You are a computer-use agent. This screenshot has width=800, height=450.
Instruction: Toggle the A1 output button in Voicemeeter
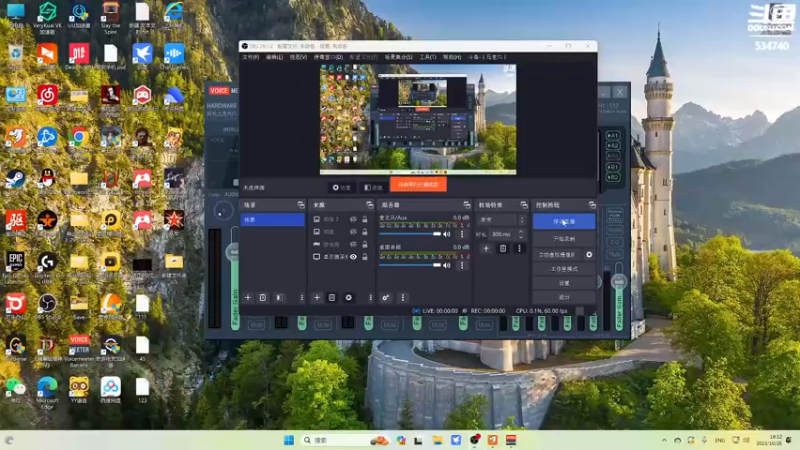613,135
